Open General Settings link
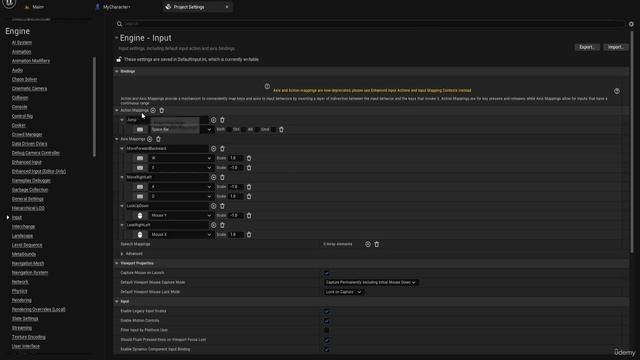 [27, 199]
